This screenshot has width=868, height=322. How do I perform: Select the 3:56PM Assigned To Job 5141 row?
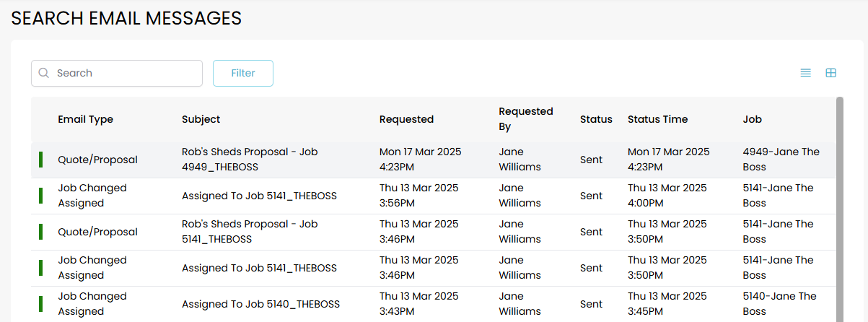pyautogui.click(x=259, y=196)
